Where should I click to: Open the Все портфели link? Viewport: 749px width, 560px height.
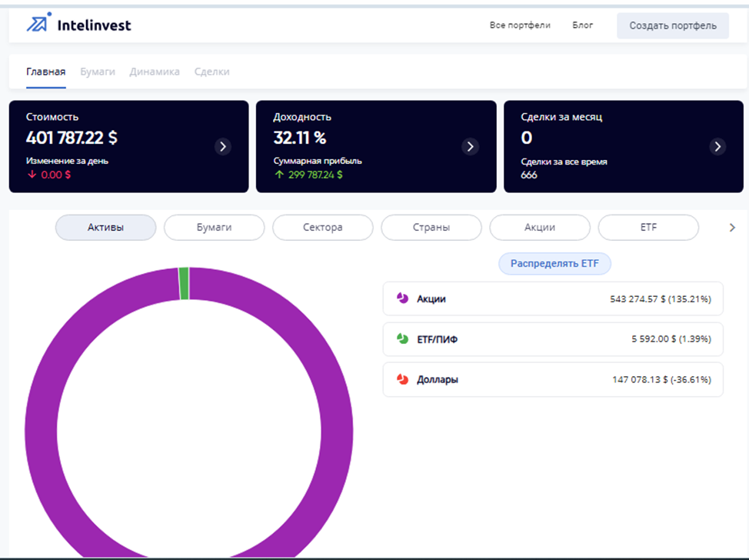520,25
